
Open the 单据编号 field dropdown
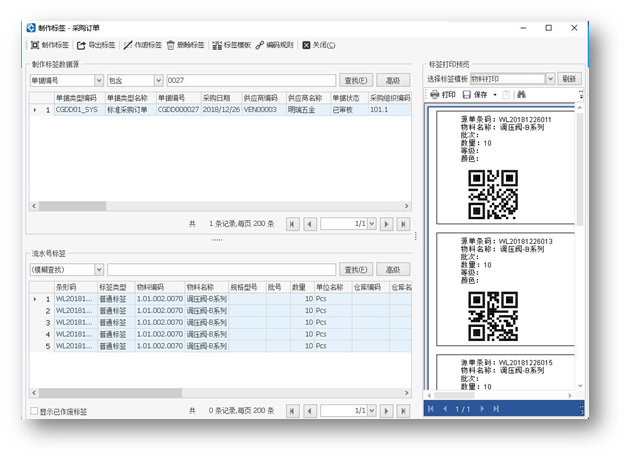pos(99,80)
